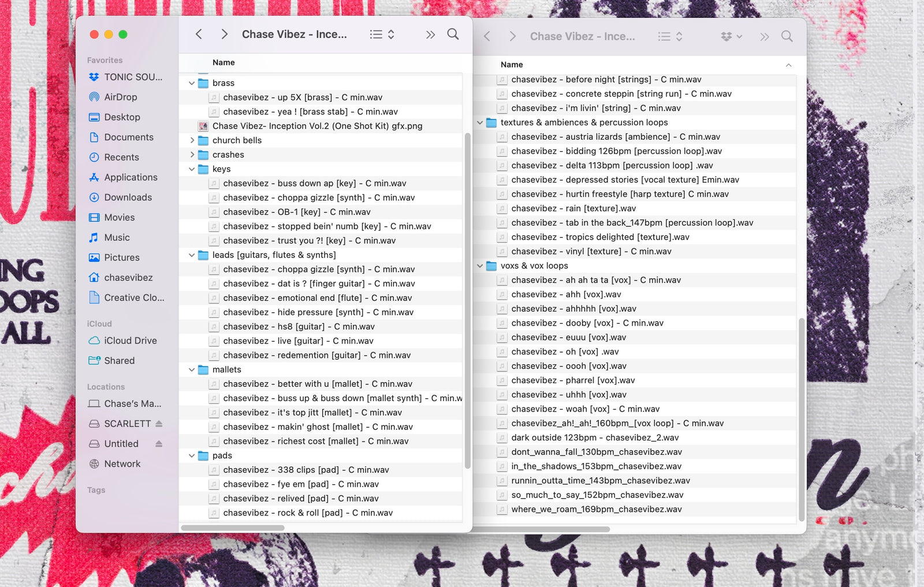Show more toolbar items in rear Finder window
The height and width of the screenshot is (587, 924).
(765, 37)
